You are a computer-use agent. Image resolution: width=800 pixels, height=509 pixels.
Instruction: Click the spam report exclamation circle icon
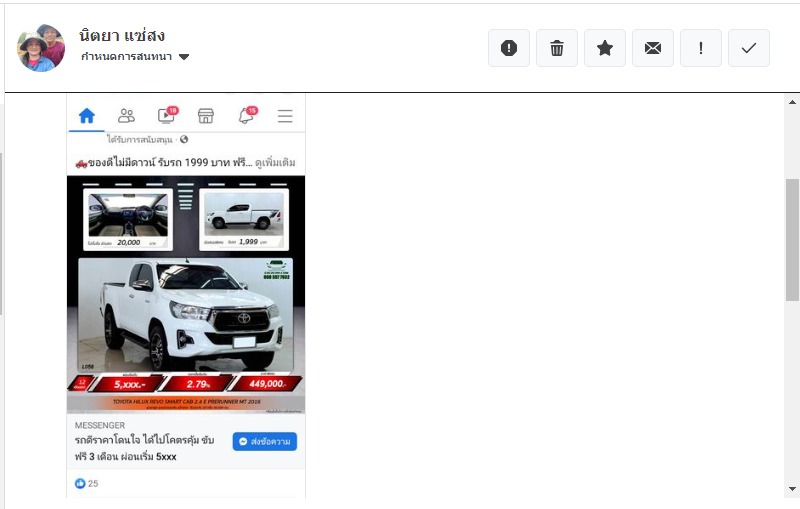509,48
